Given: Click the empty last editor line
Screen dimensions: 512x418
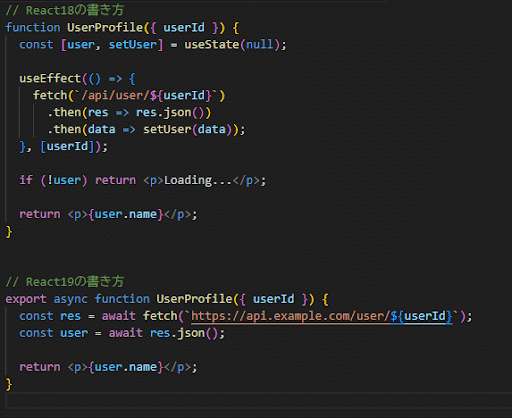Looking at the screenshot, I should tap(259, 400).
